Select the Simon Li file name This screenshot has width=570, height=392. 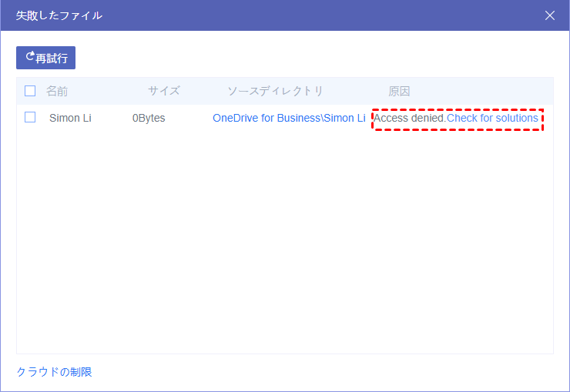[70, 118]
